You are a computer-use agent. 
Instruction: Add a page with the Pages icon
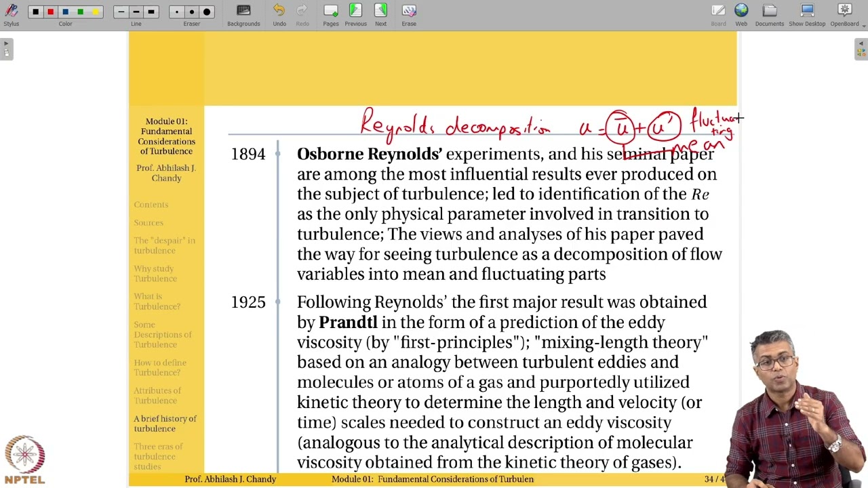(331, 14)
